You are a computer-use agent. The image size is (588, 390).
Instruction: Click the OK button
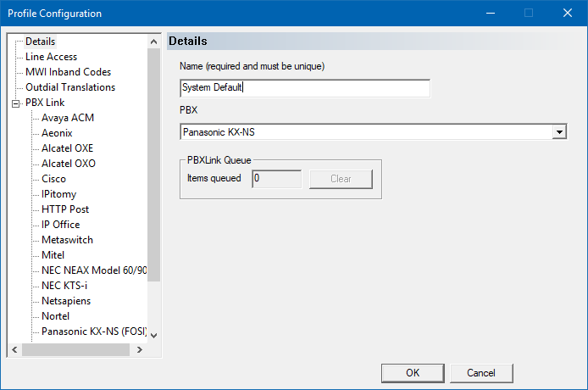413,373
